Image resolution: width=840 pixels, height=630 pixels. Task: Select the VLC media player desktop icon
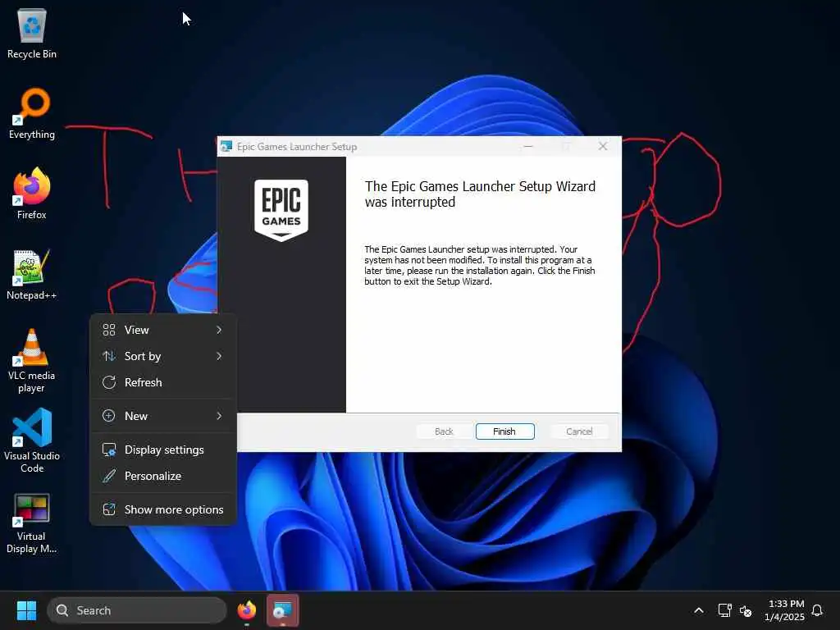(x=32, y=361)
